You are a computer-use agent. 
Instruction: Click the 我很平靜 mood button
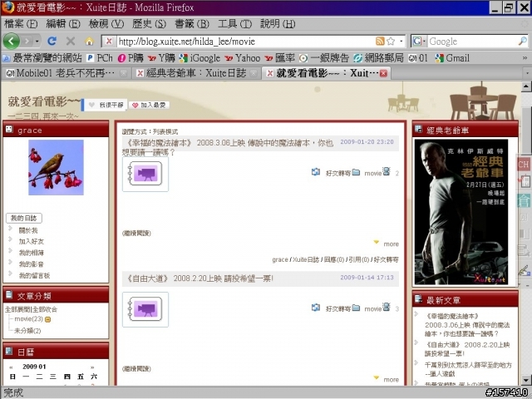106,106
